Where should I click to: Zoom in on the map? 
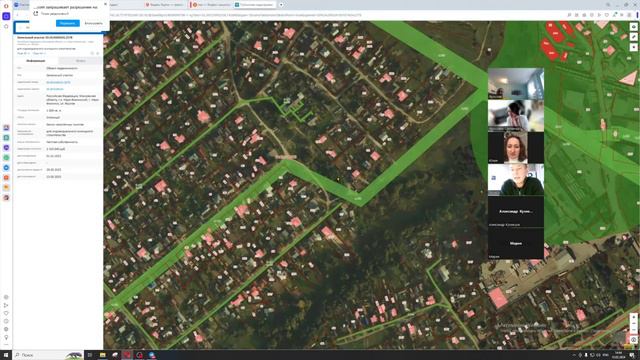coord(633,317)
